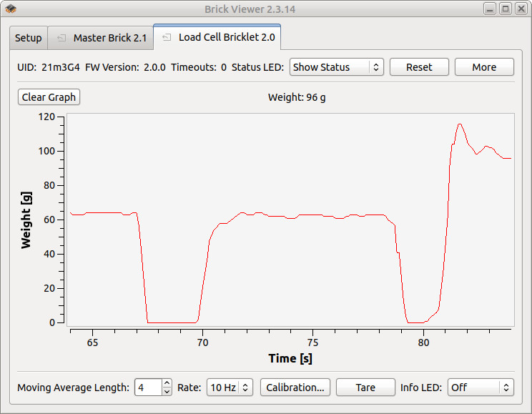The width and height of the screenshot is (532, 414).
Task: Increase Moving Average Length with up arrow
Action: 167,383
